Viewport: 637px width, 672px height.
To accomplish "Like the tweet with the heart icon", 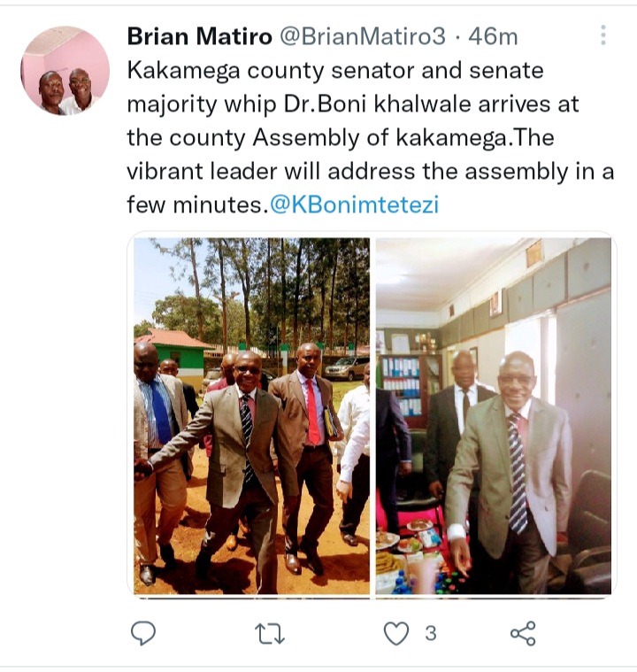I will (395, 633).
